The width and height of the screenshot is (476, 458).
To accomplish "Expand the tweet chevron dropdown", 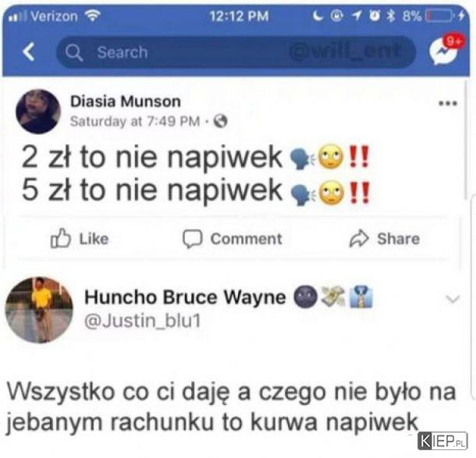I will pos(453,300).
